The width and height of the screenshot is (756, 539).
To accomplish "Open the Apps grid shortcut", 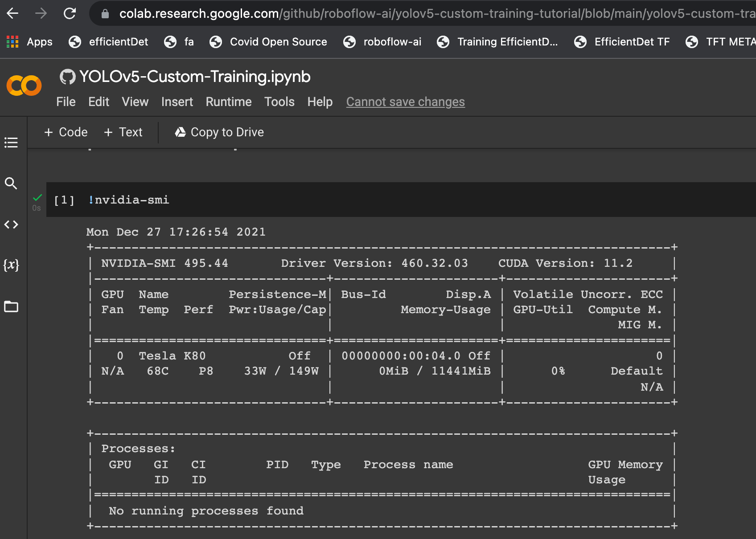I will click(x=29, y=42).
